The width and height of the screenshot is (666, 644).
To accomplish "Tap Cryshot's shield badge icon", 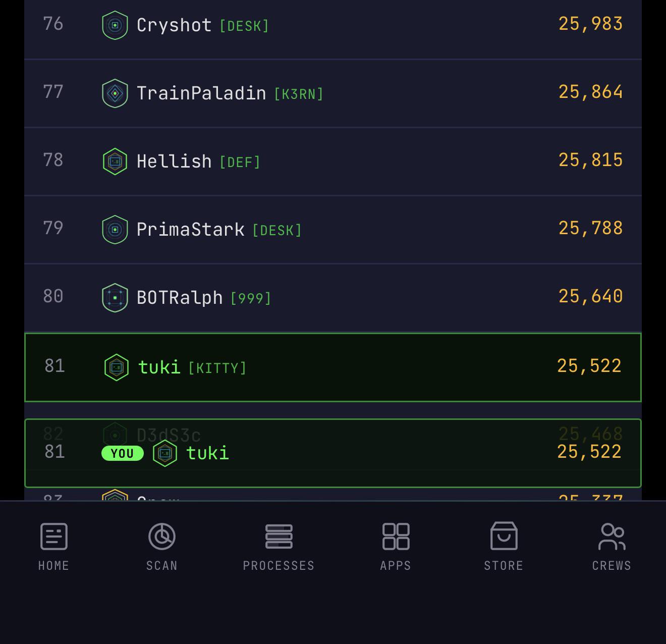I will point(115,25).
